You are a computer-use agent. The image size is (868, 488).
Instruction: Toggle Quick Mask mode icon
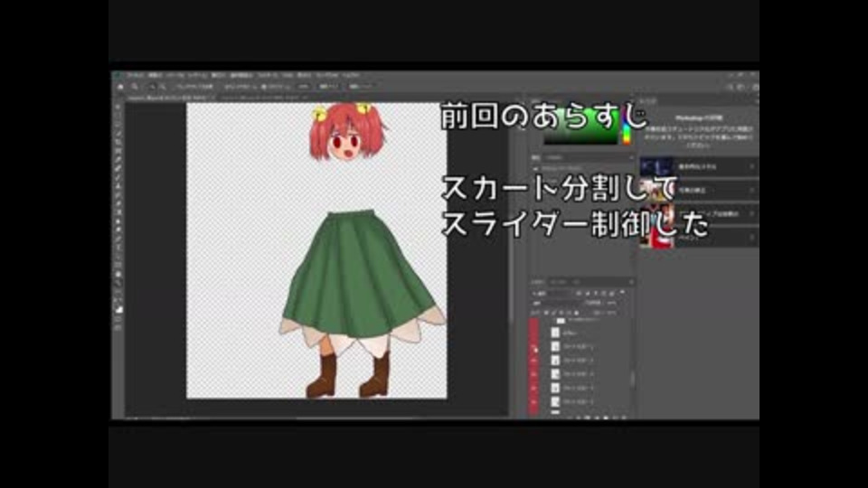pyautogui.click(x=118, y=320)
